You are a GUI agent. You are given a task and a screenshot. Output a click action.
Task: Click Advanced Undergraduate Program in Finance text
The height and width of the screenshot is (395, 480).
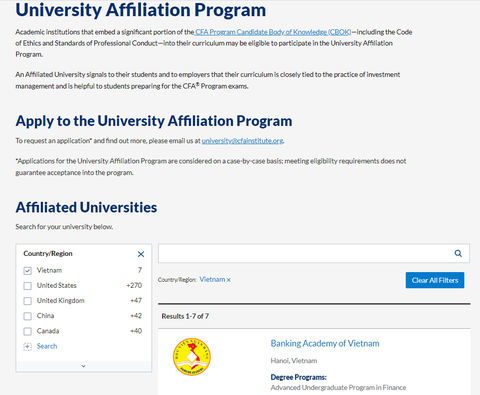[338, 388]
